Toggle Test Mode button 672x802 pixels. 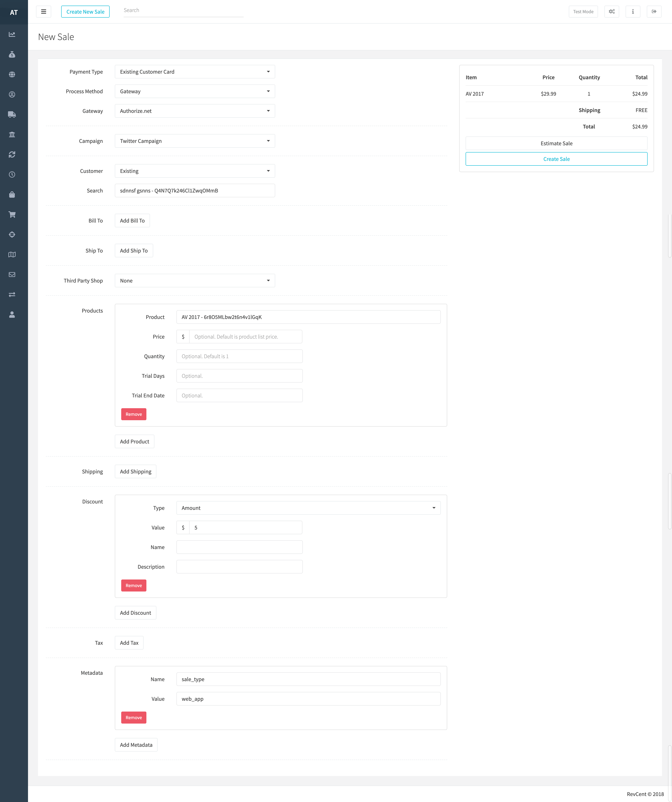[583, 11]
